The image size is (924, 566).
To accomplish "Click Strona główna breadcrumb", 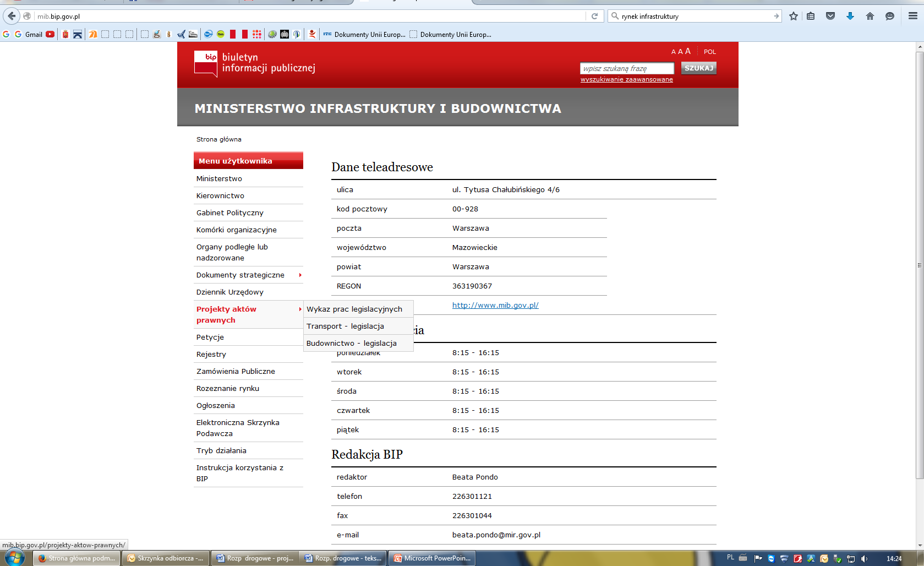I will 219,139.
